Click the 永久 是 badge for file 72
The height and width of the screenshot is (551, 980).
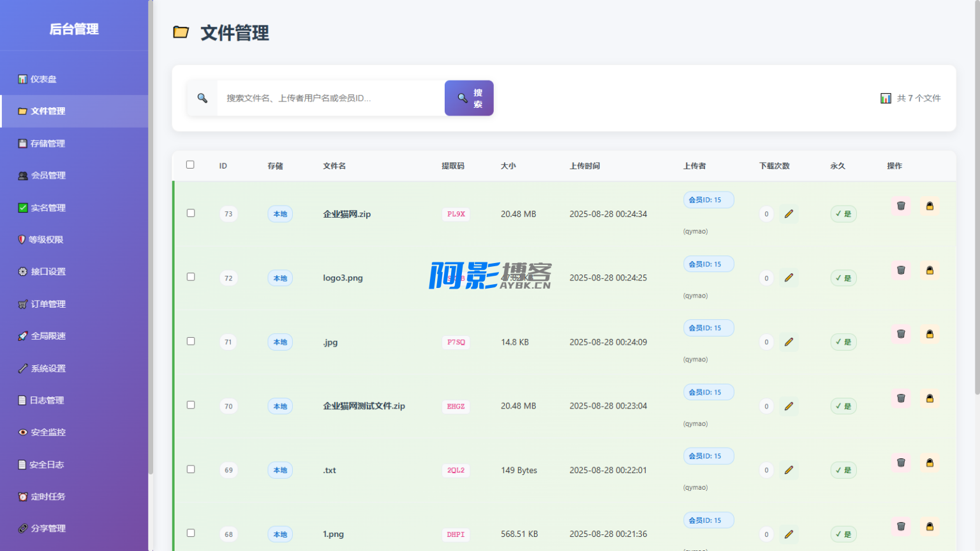843,278
